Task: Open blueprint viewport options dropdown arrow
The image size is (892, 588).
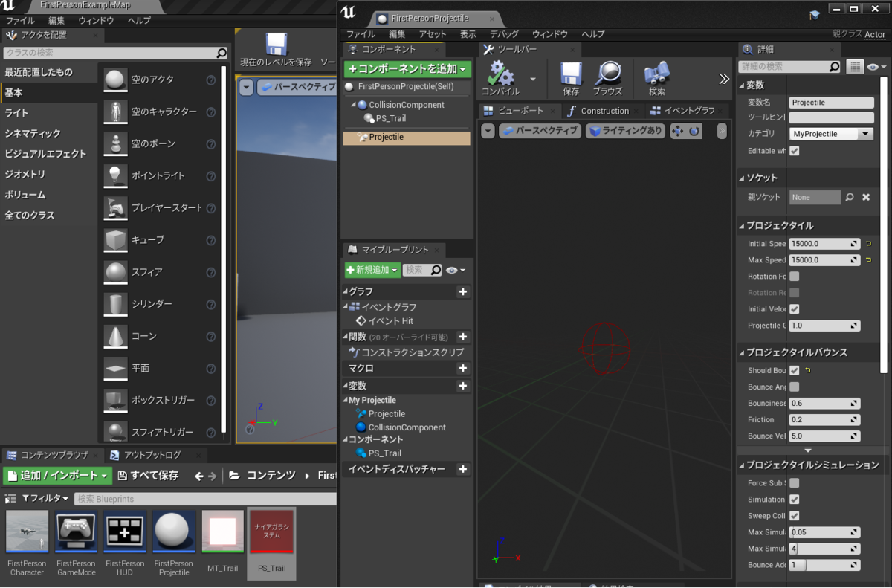Action: point(488,131)
